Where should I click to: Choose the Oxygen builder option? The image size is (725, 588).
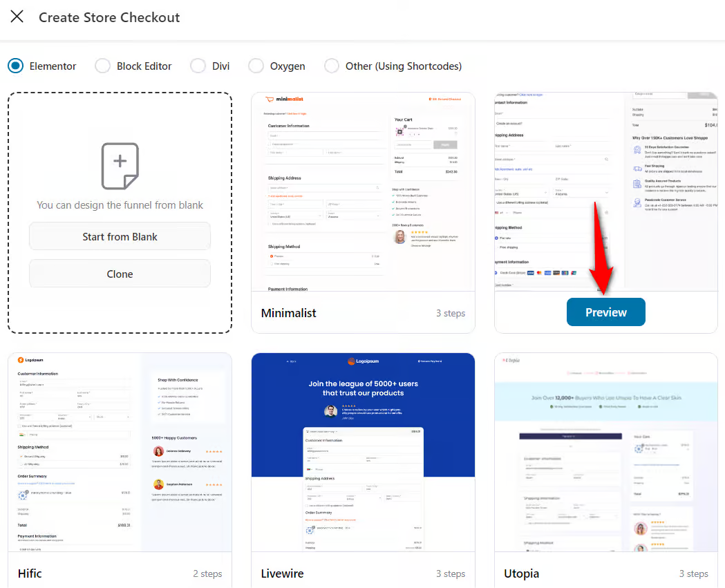coord(255,66)
